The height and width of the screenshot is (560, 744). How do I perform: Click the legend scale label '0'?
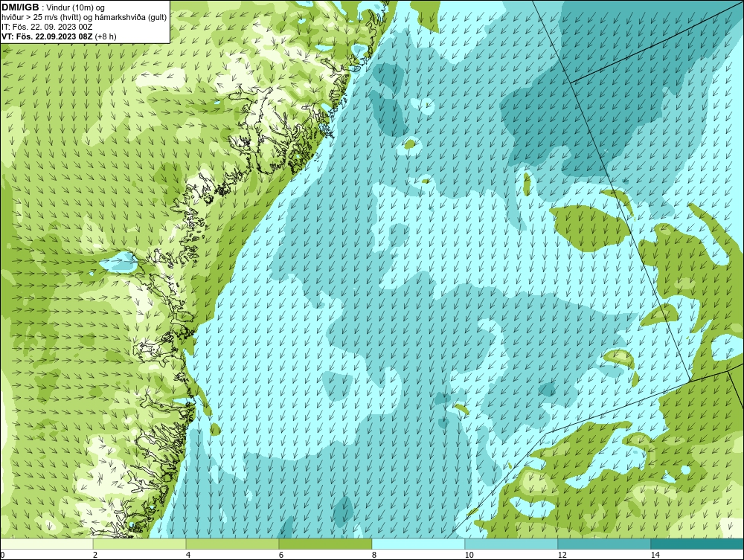[x=2, y=555]
